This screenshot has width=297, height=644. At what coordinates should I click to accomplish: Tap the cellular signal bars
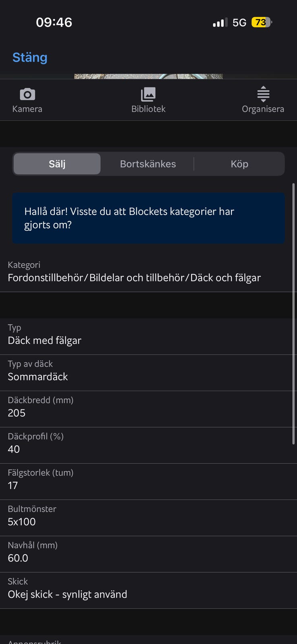point(219,23)
